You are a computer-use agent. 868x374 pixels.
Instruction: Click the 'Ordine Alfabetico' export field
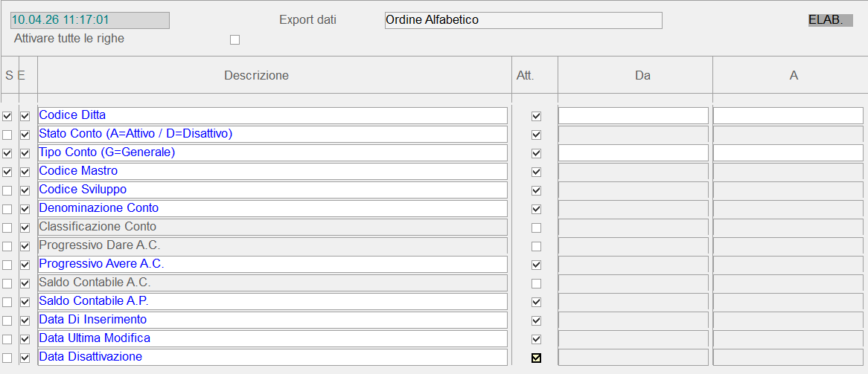point(523,20)
